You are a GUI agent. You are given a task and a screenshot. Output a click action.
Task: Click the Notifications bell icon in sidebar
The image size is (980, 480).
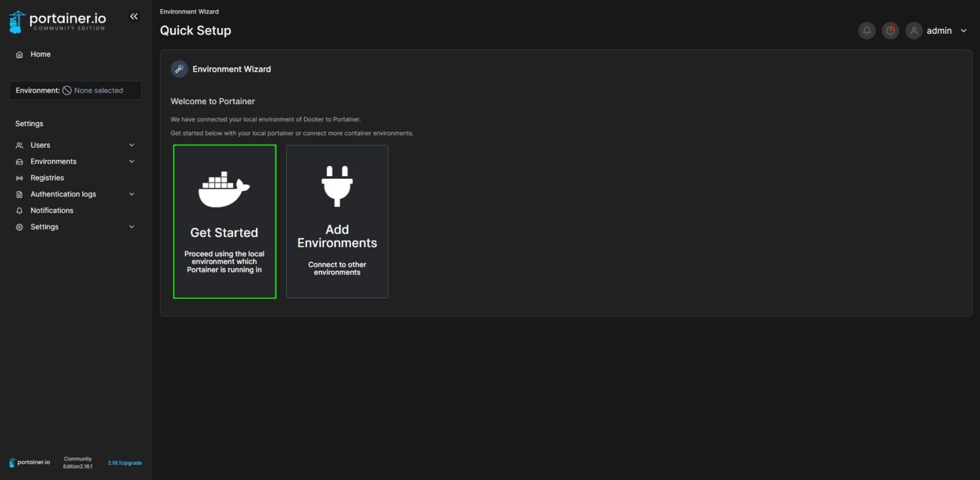pyautogui.click(x=19, y=211)
